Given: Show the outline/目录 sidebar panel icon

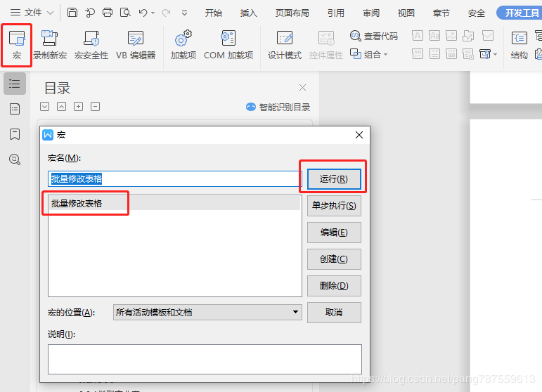Looking at the screenshot, I should click(15, 84).
